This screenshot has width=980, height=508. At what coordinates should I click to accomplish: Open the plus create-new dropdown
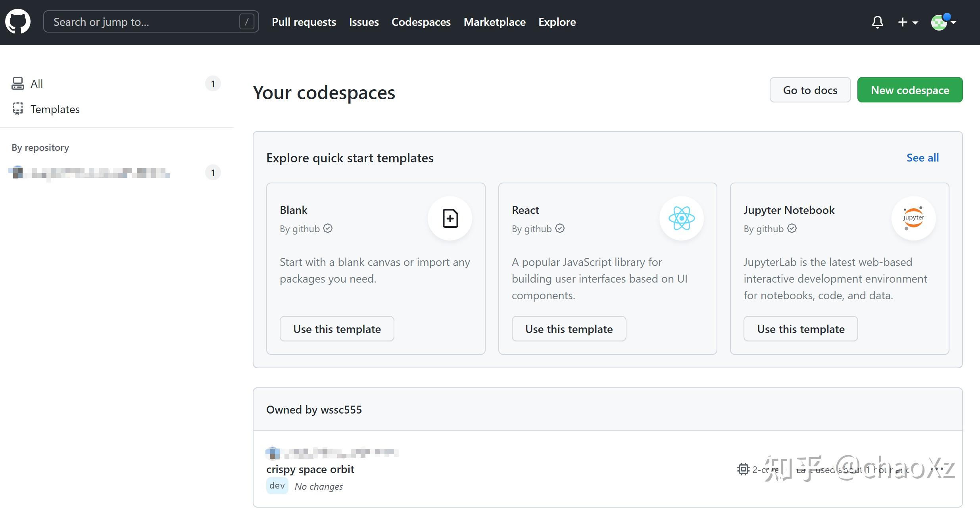pos(907,22)
